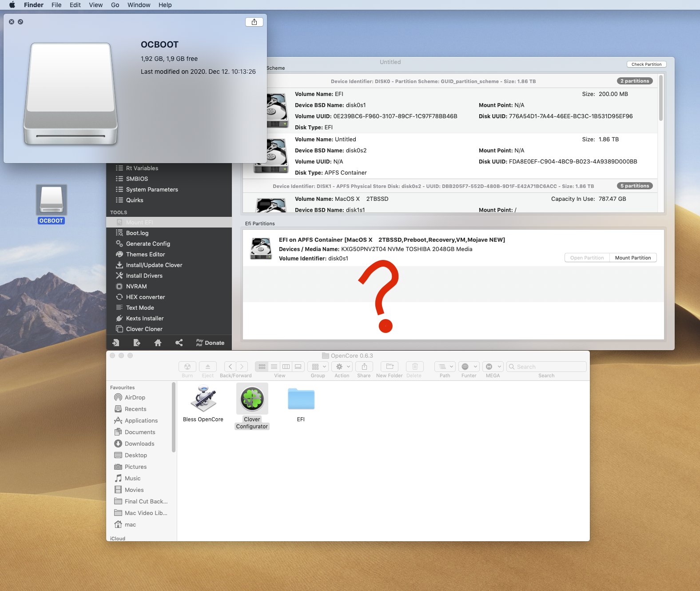The image size is (700, 591).
Task: Click the Eject toolbar icon in Finder
Action: (208, 367)
